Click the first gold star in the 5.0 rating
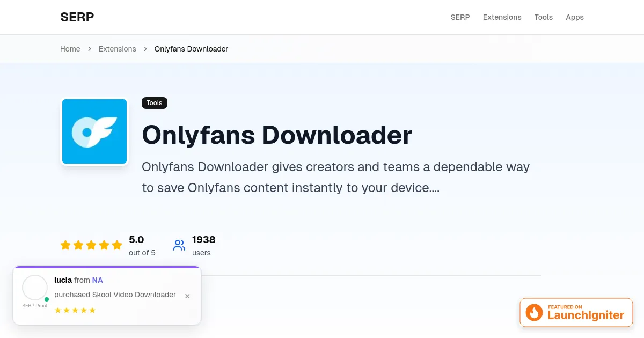The height and width of the screenshot is (338, 644). pyautogui.click(x=65, y=246)
